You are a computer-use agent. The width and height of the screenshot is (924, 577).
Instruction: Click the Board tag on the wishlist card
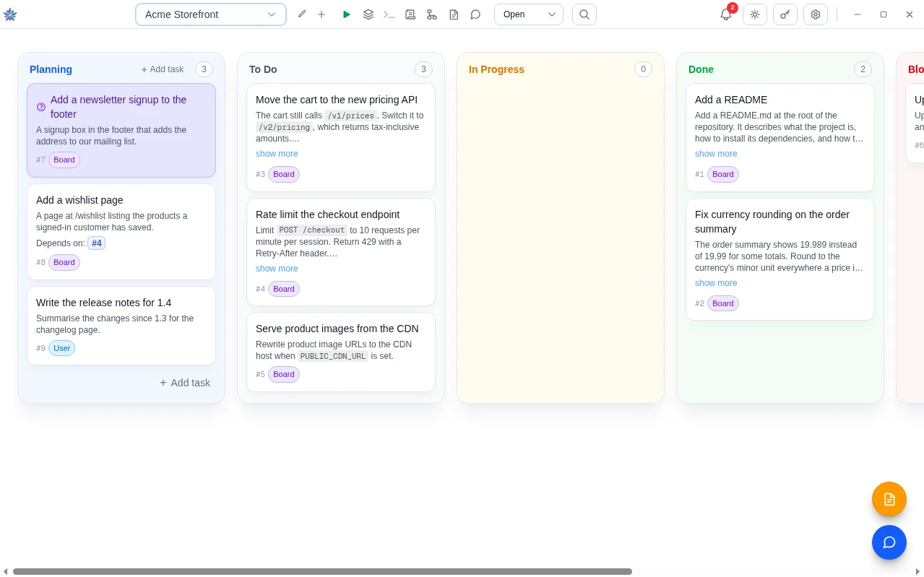coord(64,262)
